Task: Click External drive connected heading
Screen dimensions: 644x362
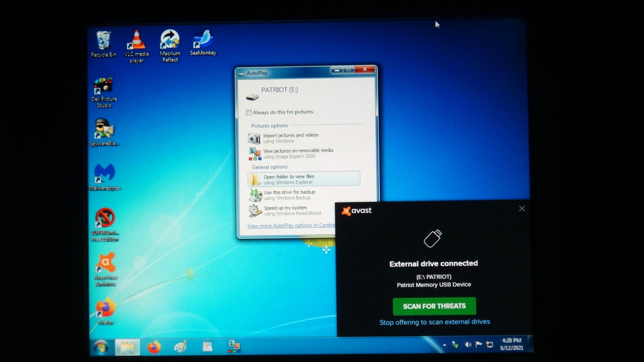Action: point(434,263)
